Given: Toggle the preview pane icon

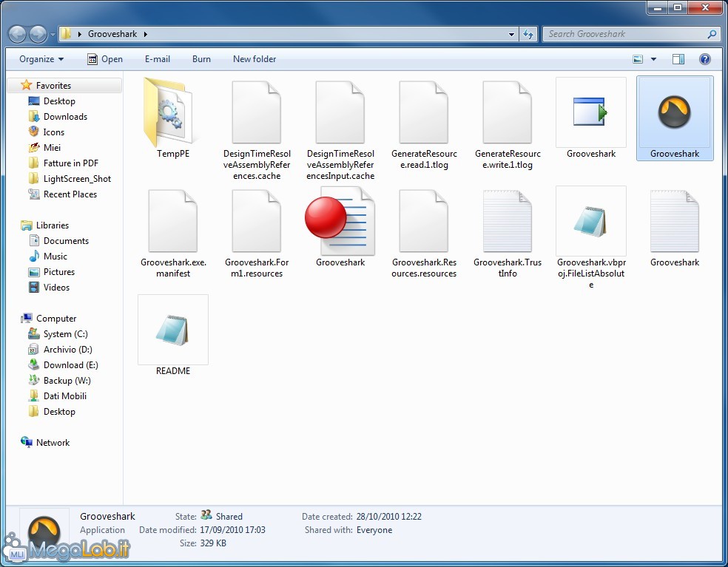Looking at the screenshot, I should pyautogui.click(x=678, y=59).
